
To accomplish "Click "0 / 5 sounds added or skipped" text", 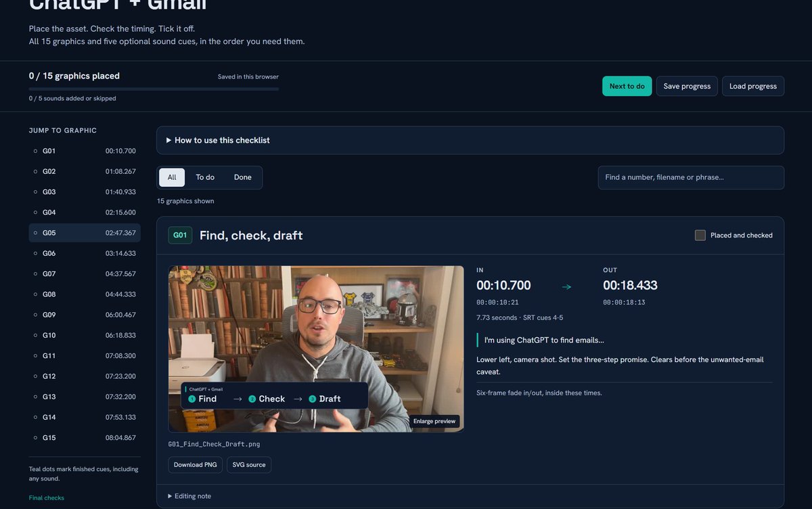I will pos(72,98).
